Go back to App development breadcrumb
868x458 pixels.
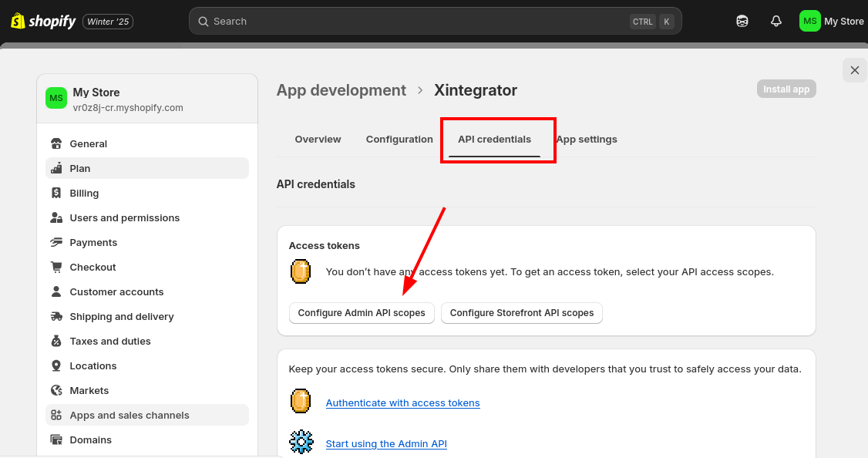click(x=341, y=90)
